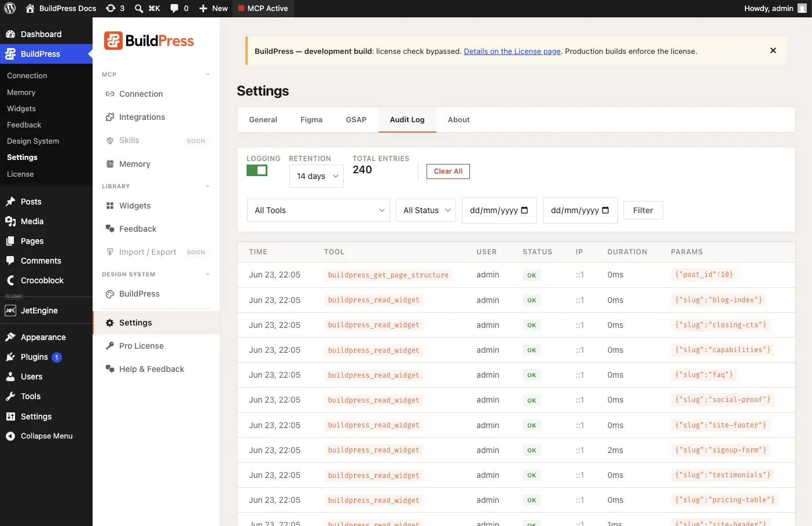The width and height of the screenshot is (812, 526).
Task: Open Plugins menu with update badge
Action: (46, 357)
